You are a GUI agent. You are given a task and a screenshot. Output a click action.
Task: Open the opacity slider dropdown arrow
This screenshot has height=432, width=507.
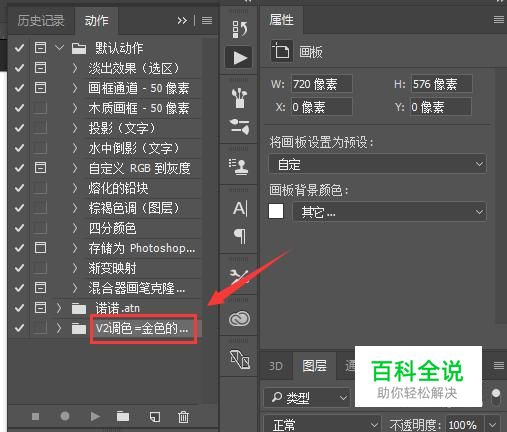493,425
